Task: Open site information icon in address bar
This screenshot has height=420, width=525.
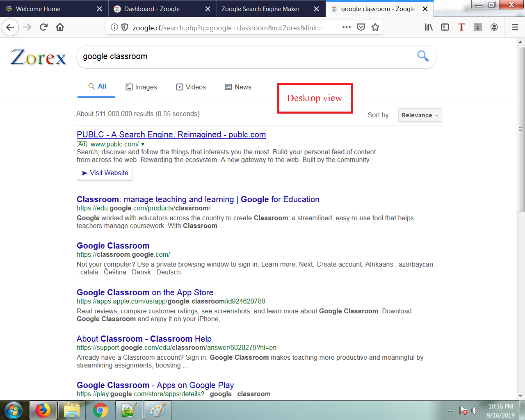Action: tap(114, 27)
